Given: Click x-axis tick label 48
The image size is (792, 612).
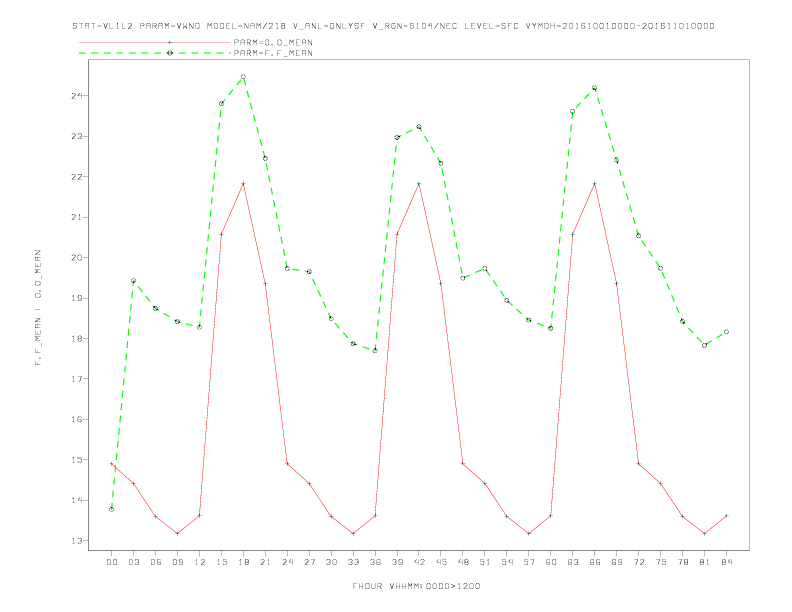Looking at the screenshot, I should click(x=463, y=562).
